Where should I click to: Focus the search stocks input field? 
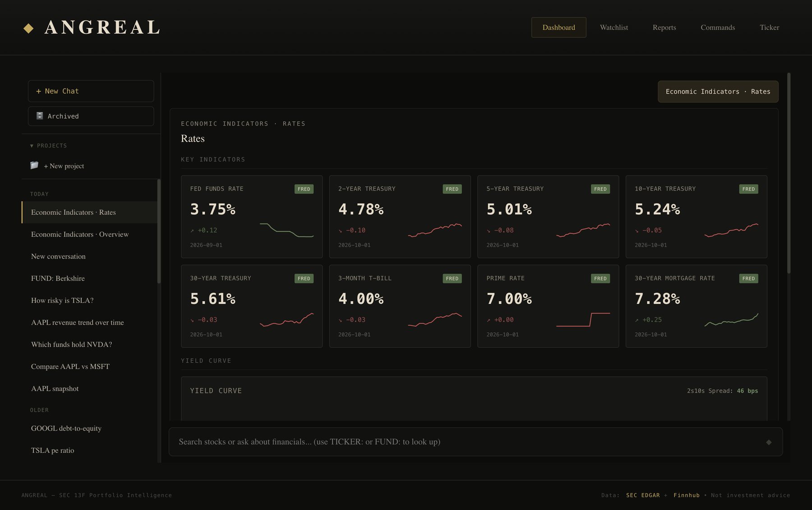[x=475, y=442]
